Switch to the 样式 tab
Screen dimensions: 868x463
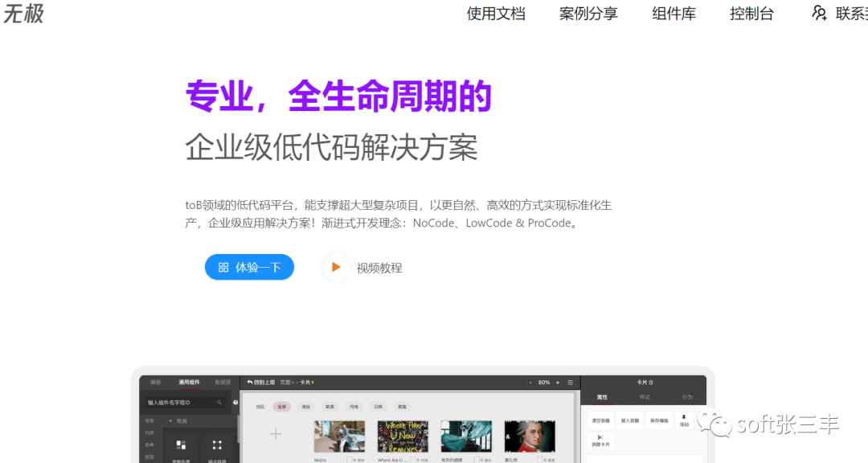pyautogui.click(x=645, y=397)
